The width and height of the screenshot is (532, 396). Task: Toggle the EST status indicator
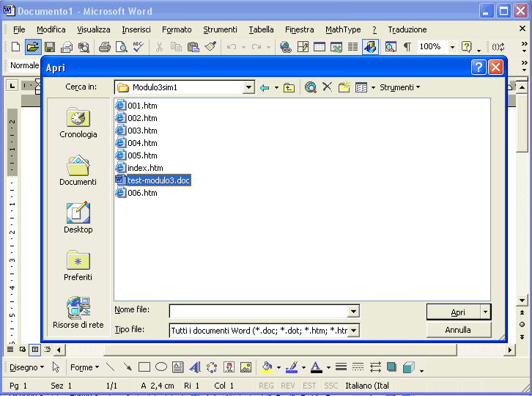(309, 386)
